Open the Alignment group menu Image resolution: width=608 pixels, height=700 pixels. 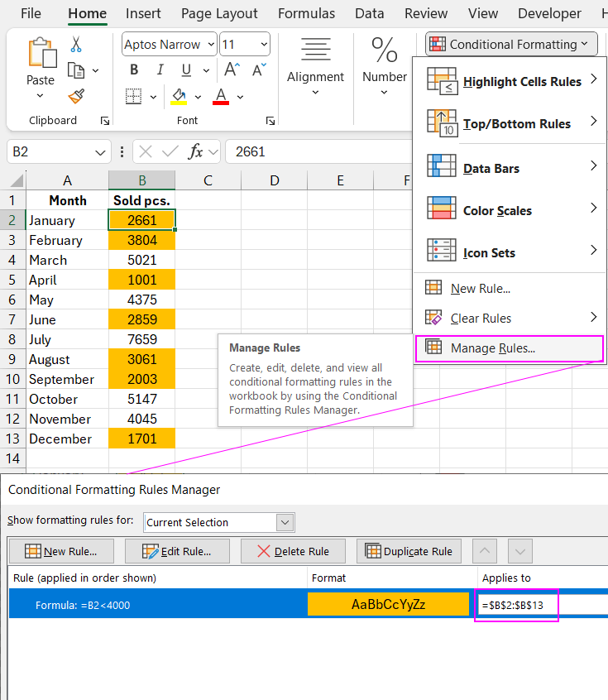tap(315, 67)
